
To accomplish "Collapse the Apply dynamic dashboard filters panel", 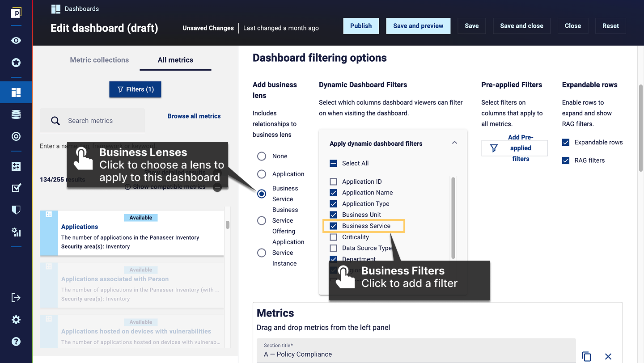I will (454, 143).
